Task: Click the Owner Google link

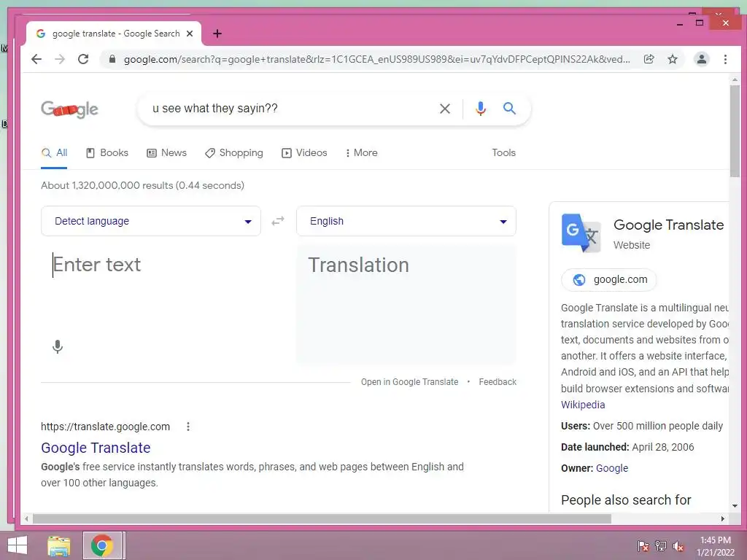Action: 612,468
